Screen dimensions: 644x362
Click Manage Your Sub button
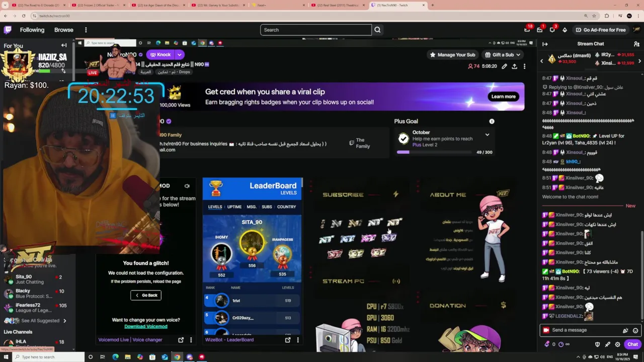[x=452, y=54]
